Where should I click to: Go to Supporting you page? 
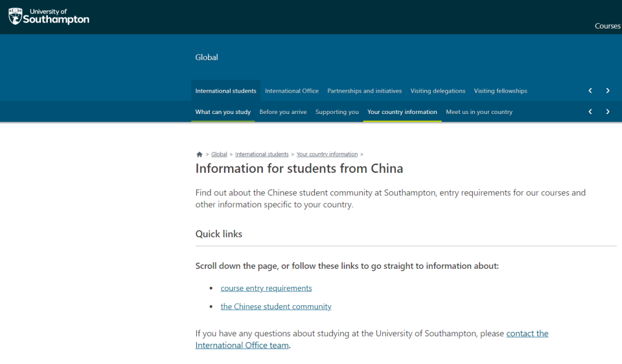(x=337, y=112)
